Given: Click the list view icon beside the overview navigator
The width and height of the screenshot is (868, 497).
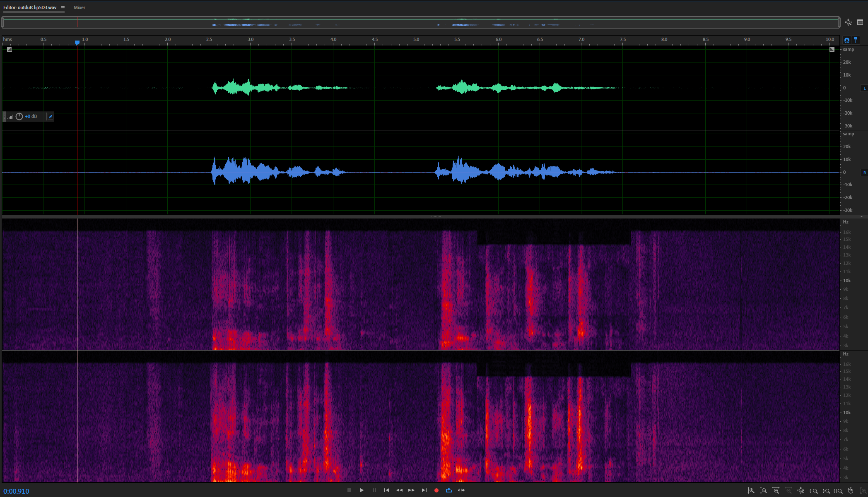Looking at the screenshot, I should [x=860, y=22].
